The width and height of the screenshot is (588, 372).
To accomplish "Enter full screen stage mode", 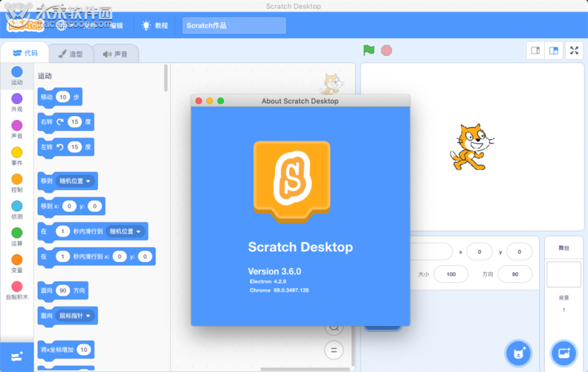I will [x=574, y=51].
